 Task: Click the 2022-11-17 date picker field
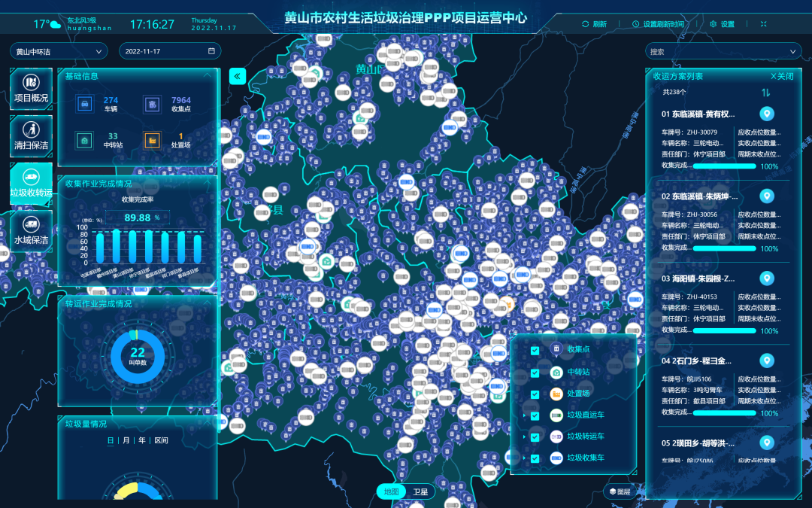tap(170, 52)
